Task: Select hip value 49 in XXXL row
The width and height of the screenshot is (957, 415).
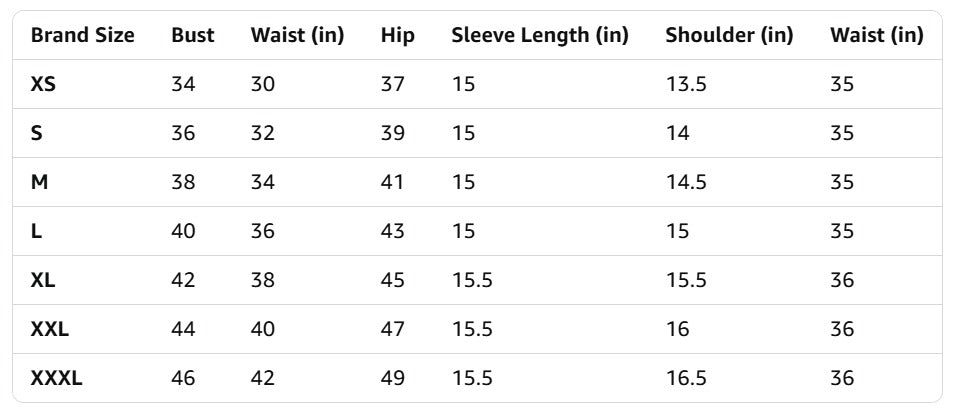Action: coord(393,378)
